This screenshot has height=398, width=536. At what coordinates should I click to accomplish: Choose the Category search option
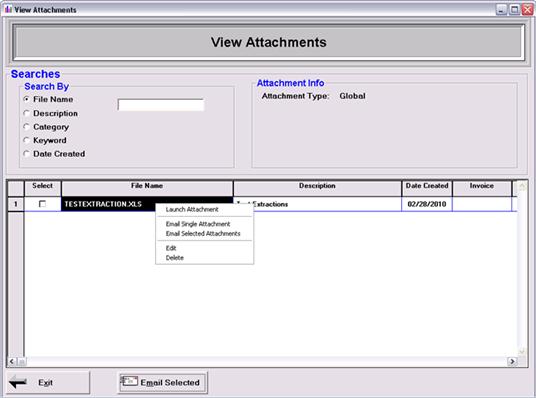[26, 127]
